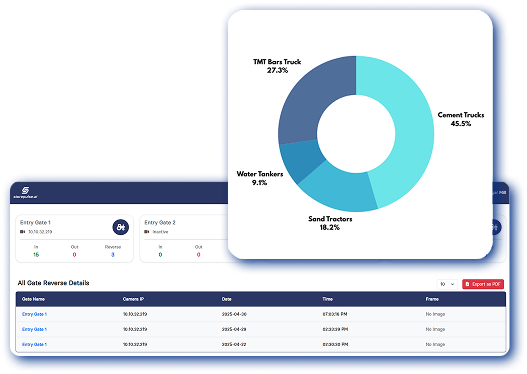Click the 'Cement Trucks 45.5%' chart label
The image size is (527, 374).
[461, 119]
